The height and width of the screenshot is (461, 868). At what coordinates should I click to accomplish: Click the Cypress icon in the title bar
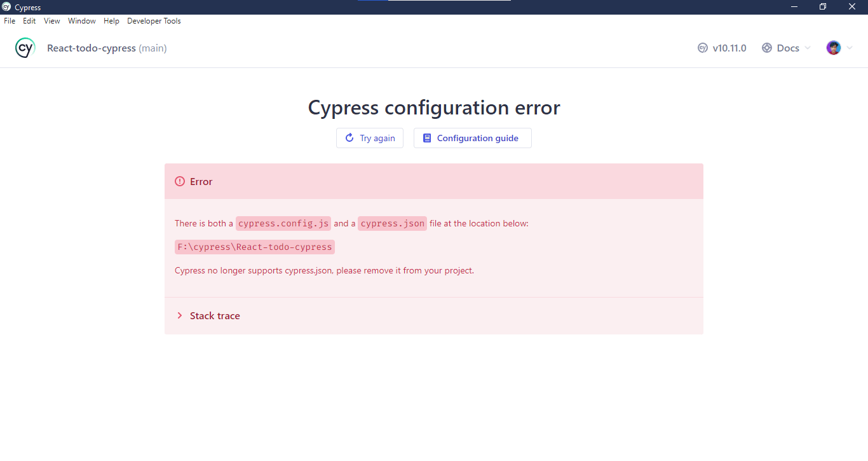(6, 7)
